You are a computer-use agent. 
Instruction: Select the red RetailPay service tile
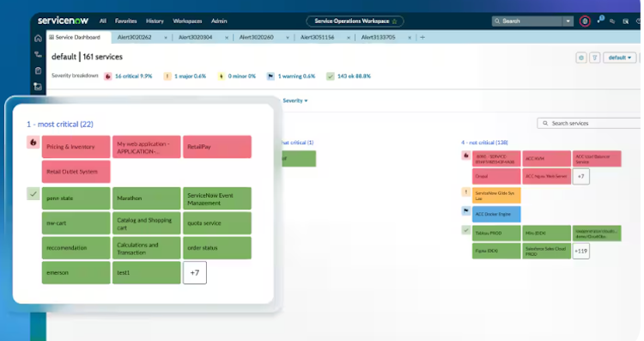(217, 147)
